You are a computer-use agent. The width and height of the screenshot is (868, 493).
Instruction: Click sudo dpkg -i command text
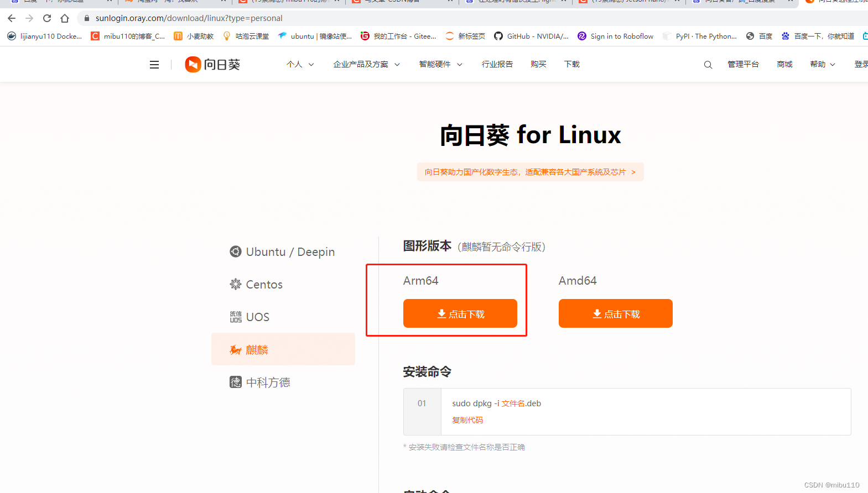click(x=496, y=403)
